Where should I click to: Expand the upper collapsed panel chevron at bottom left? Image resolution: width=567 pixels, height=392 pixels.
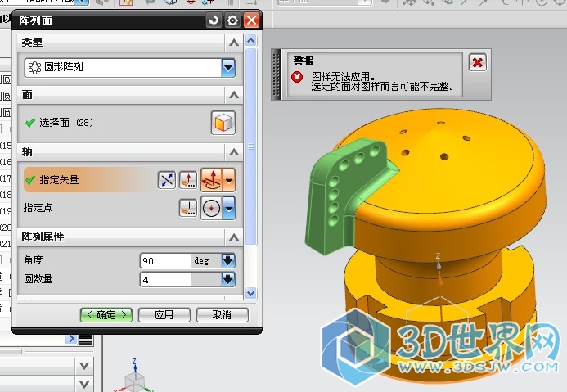pyautogui.click(x=84, y=366)
